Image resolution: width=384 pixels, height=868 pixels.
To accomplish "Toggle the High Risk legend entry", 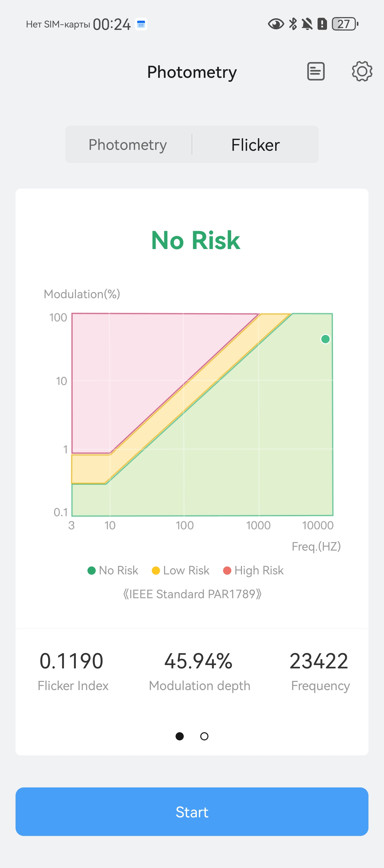I will [254, 570].
